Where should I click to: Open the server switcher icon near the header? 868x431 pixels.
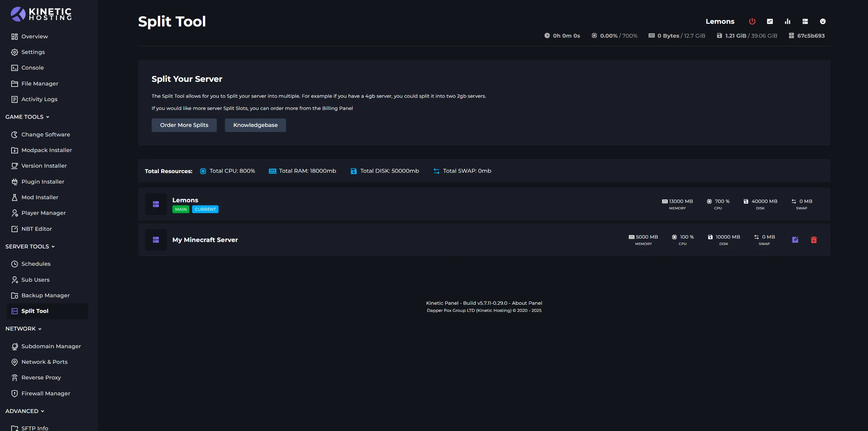(x=770, y=21)
